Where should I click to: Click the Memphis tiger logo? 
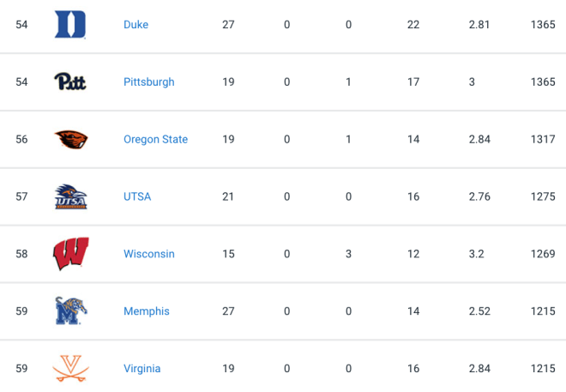tap(71, 311)
